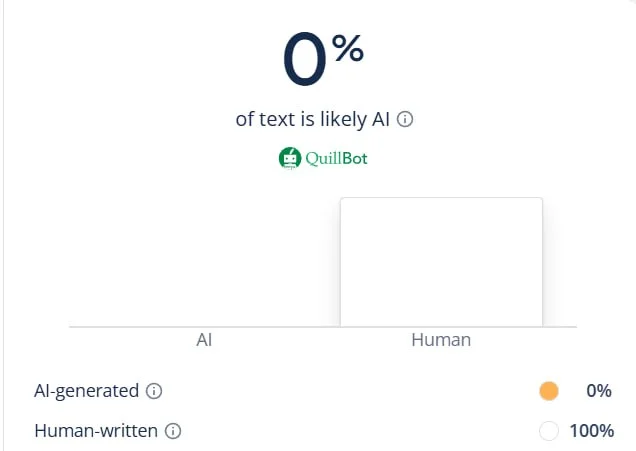This screenshot has width=636, height=451.
Task: Click the superscript percent sign in the headline
Action: [x=348, y=48]
